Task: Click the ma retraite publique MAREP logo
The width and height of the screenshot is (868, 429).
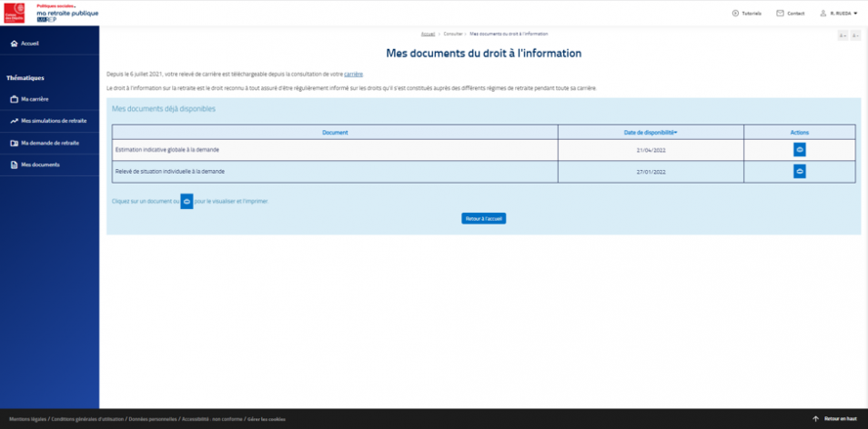Action: (67, 13)
